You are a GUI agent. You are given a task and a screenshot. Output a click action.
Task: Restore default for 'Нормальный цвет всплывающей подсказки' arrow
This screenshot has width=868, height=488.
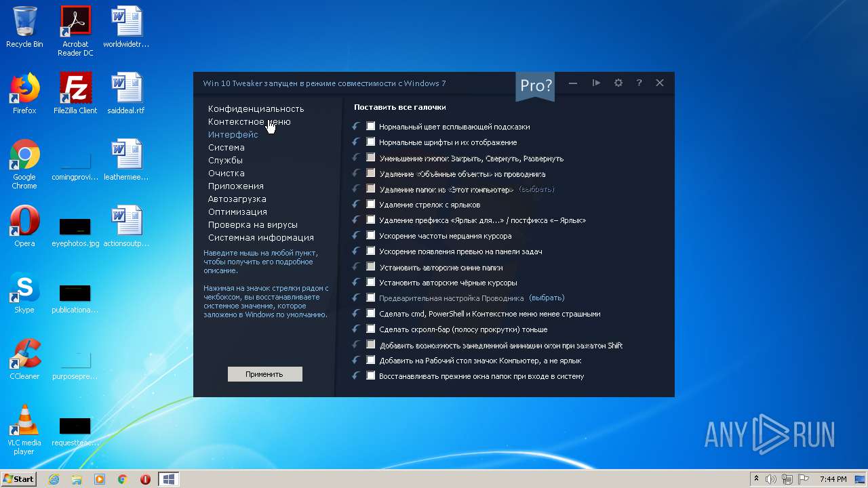pyautogui.click(x=356, y=126)
